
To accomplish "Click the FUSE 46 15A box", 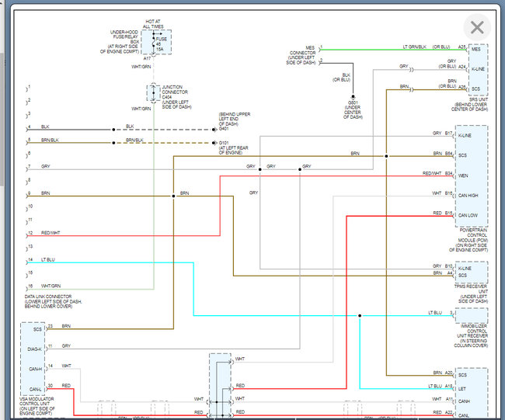I will [156, 42].
